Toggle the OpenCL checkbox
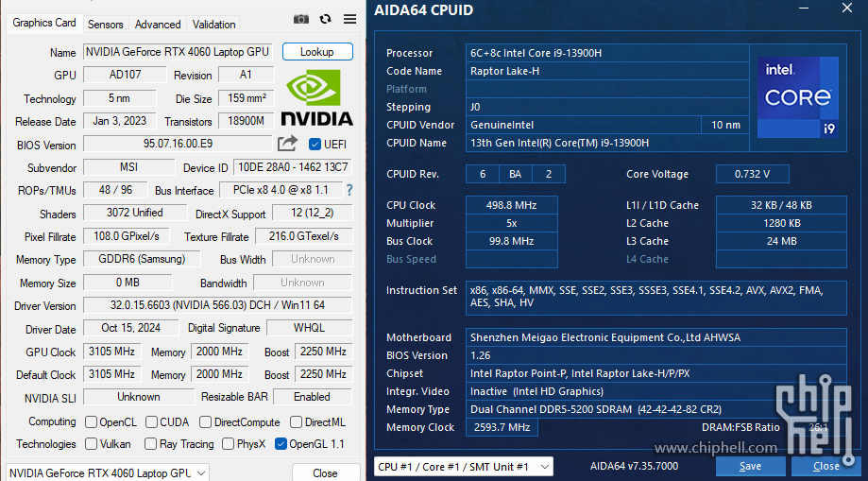This screenshot has height=481, width=868. [x=92, y=422]
